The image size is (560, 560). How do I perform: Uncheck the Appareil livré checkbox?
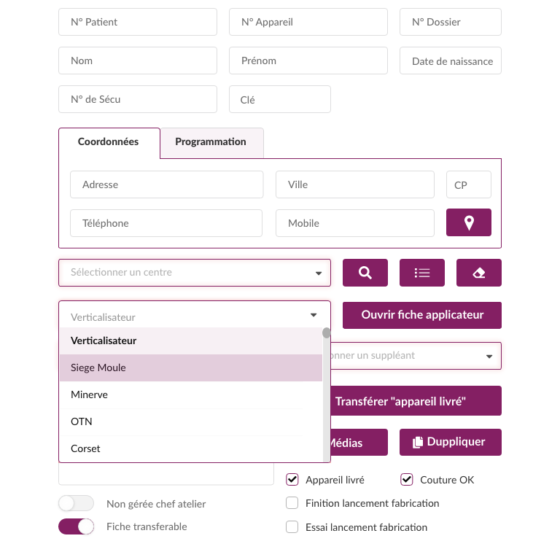click(292, 479)
